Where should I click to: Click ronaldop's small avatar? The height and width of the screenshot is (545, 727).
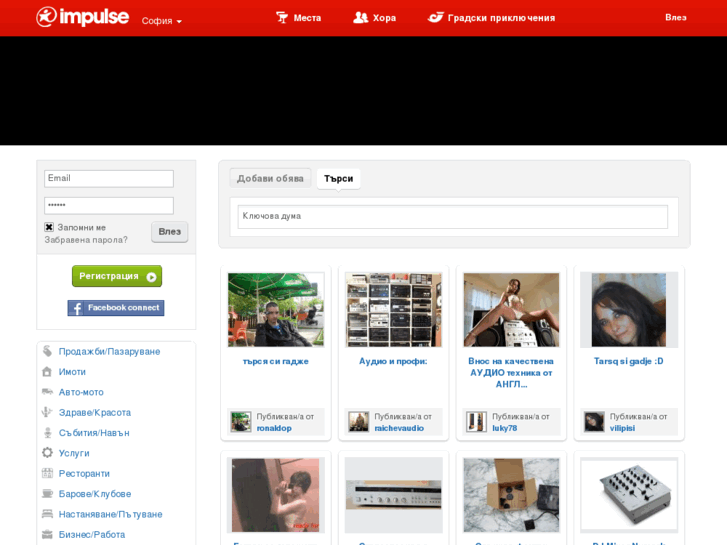pos(241,422)
